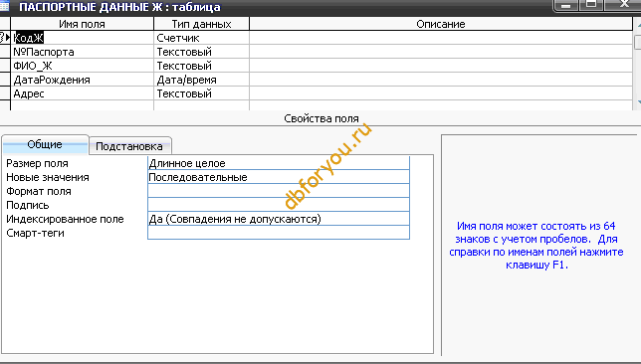The image size is (641, 364).
Task: Select the КодЖ field name cell
Action: 83,38
